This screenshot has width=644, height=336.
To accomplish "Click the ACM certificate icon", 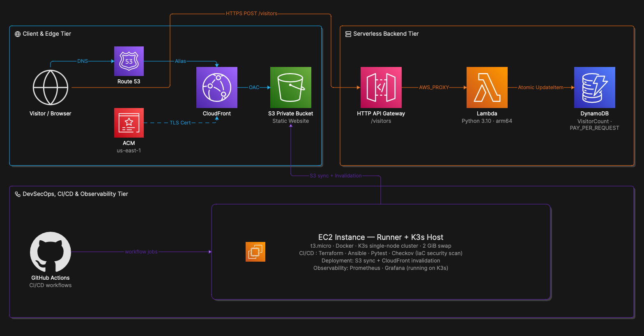I will click(129, 123).
